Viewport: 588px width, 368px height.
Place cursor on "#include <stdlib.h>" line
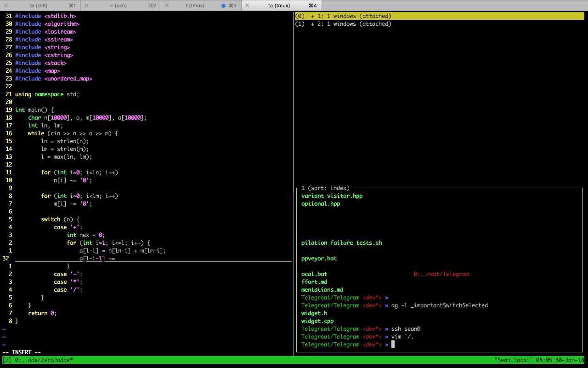[x=45, y=16]
